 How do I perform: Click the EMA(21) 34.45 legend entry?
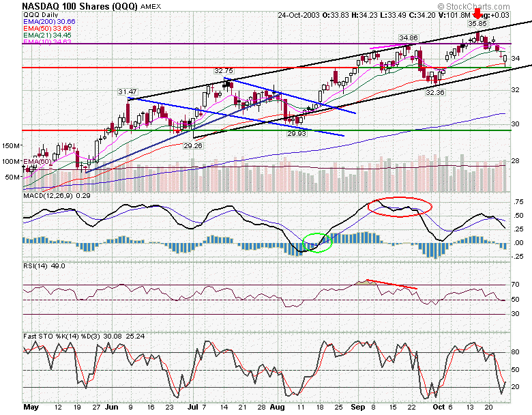(47, 35)
